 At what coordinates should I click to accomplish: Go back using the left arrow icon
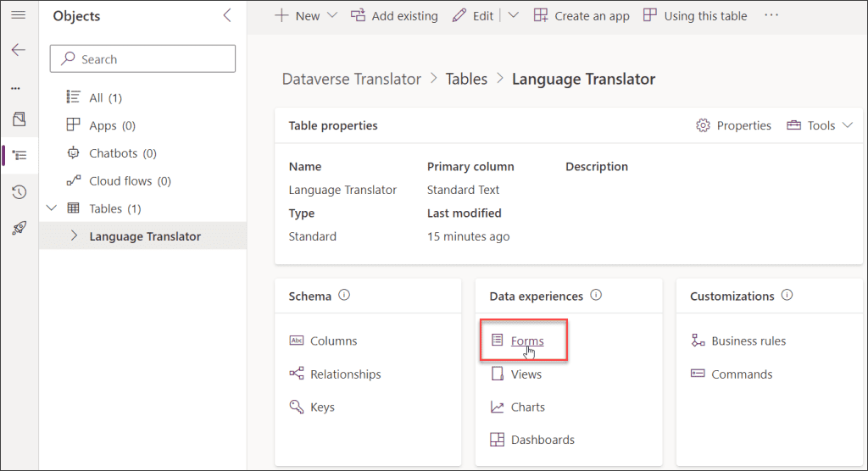coord(19,50)
